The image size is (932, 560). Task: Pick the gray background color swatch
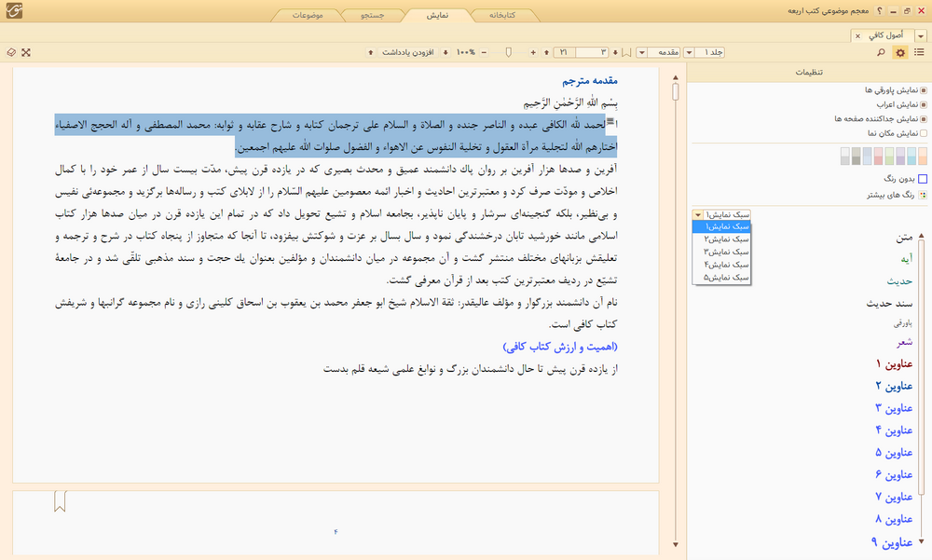pos(856,157)
